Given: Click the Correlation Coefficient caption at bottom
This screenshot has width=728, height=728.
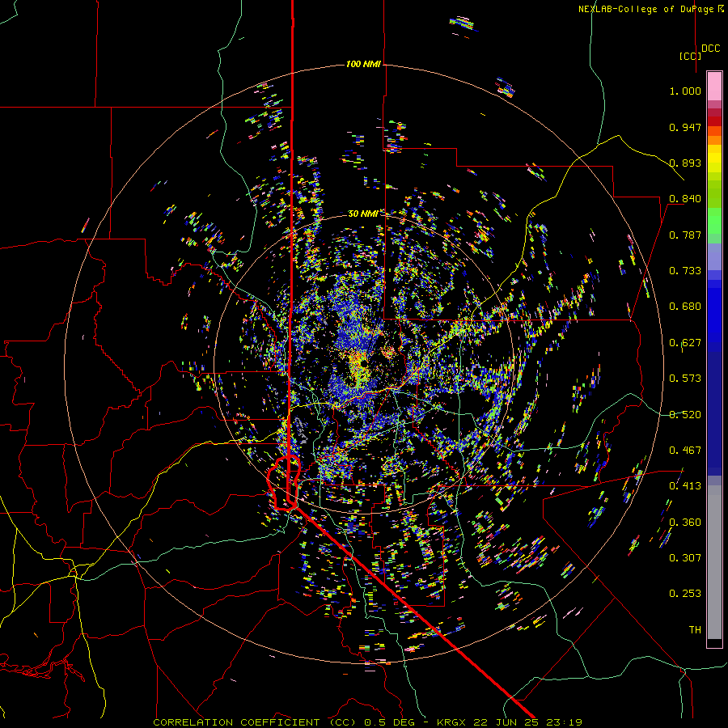Looking at the screenshot, I should pos(367,722).
